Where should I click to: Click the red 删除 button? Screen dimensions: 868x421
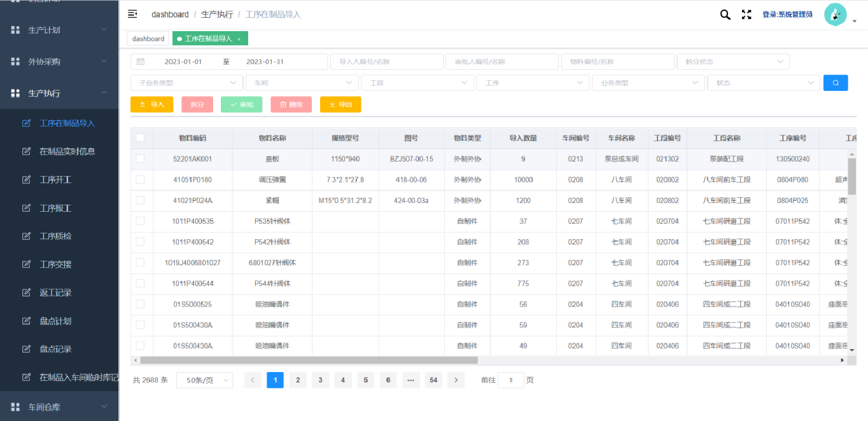pos(291,104)
